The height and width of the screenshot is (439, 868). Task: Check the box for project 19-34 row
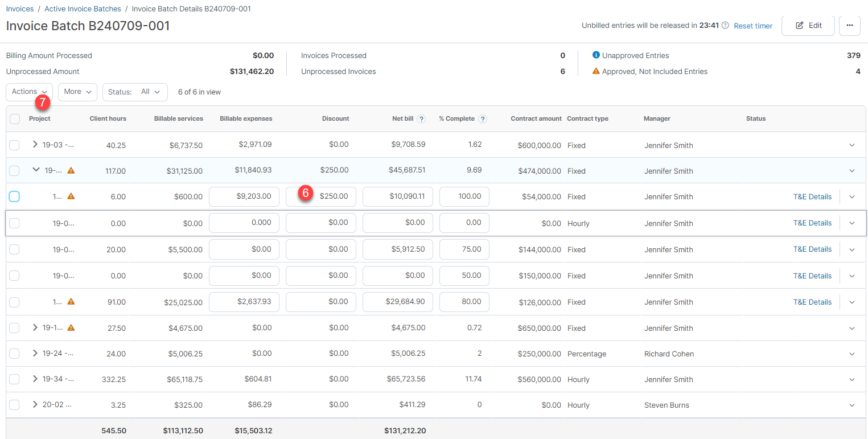click(15, 379)
